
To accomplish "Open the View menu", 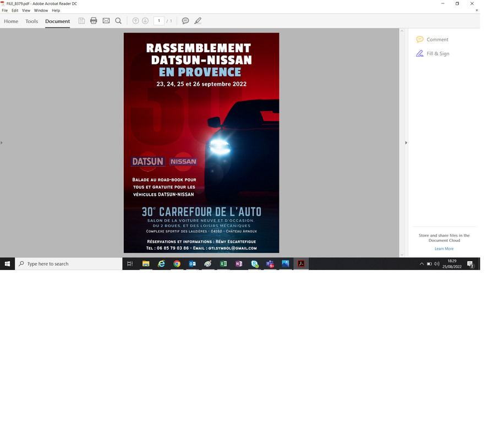I will tap(26, 10).
